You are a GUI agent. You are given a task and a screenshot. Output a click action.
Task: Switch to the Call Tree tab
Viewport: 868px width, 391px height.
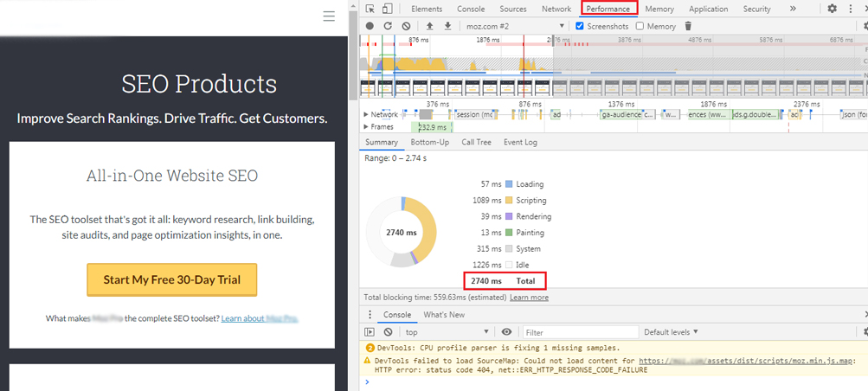click(x=477, y=142)
